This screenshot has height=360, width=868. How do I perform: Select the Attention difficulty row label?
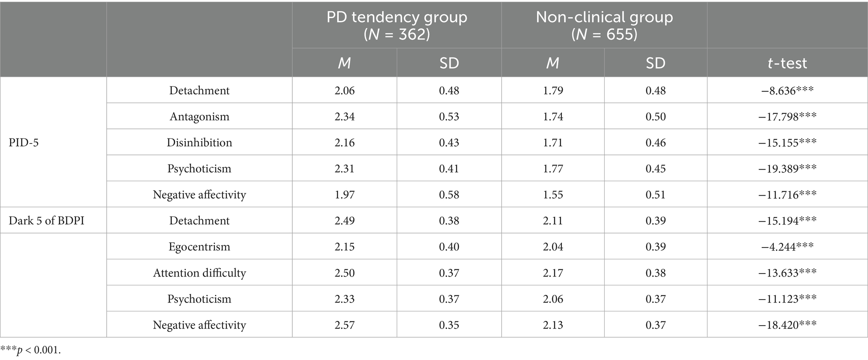click(x=199, y=273)
